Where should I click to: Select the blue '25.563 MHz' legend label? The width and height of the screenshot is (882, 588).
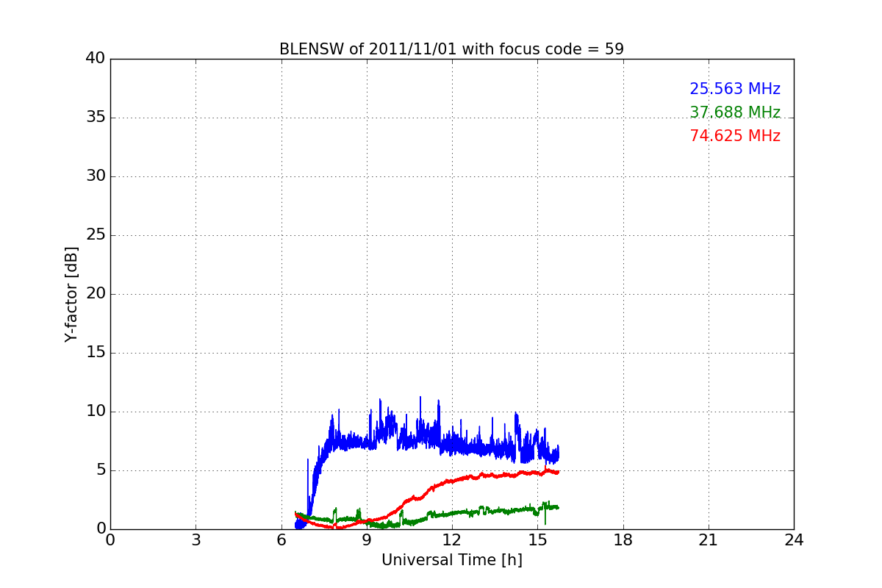coord(735,89)
